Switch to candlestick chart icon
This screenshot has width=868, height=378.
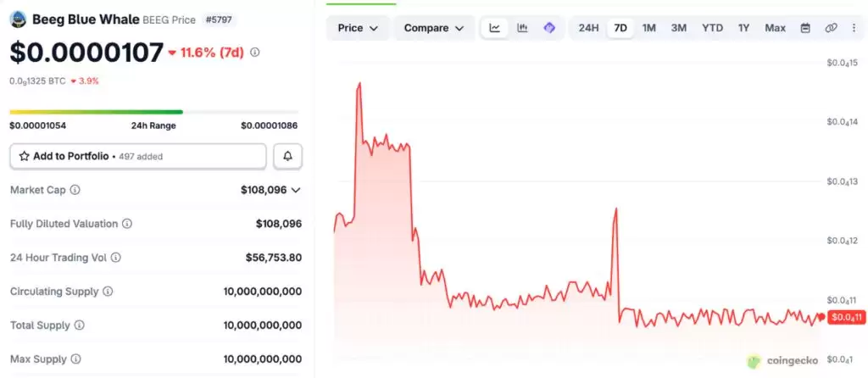(x=522, y=28)
